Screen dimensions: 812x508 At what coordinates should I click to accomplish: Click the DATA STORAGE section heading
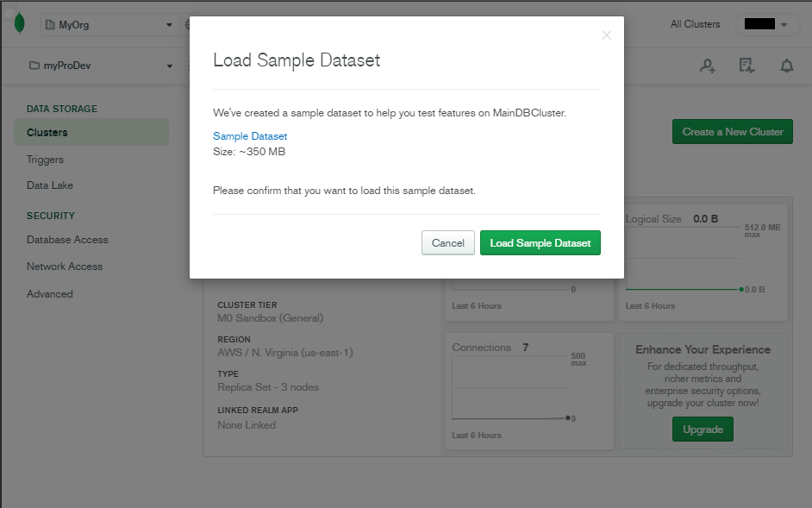tap(62, 109)
